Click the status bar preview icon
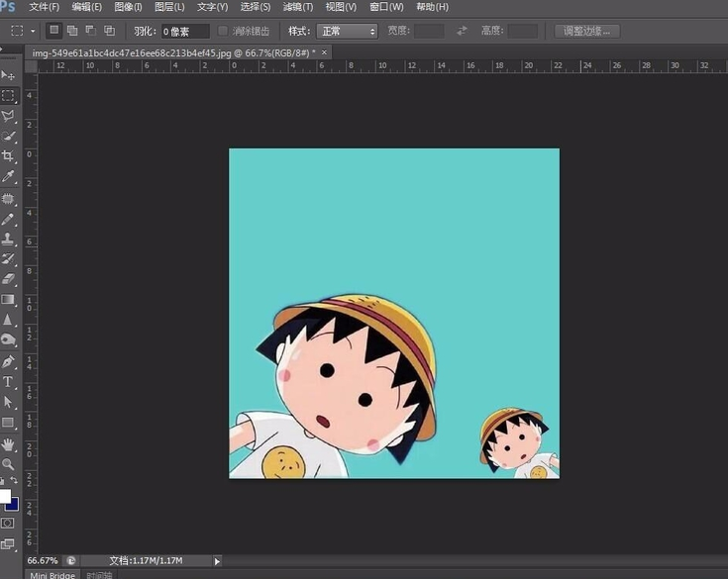The height and width of the screenshot is (579, 728). click(71, 560)
